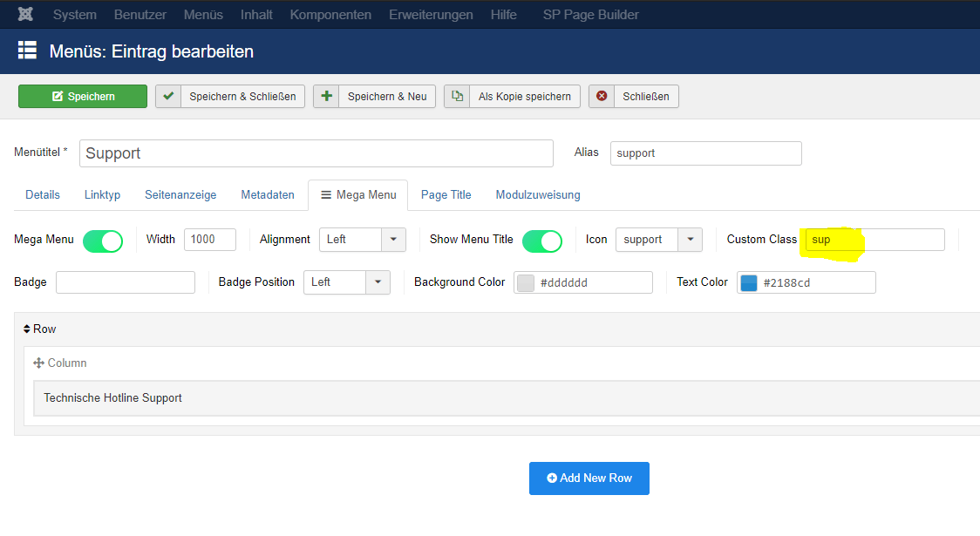Click the menu list icon beside page title
Viewport: 980px width, 536px height.
point(27,51)
